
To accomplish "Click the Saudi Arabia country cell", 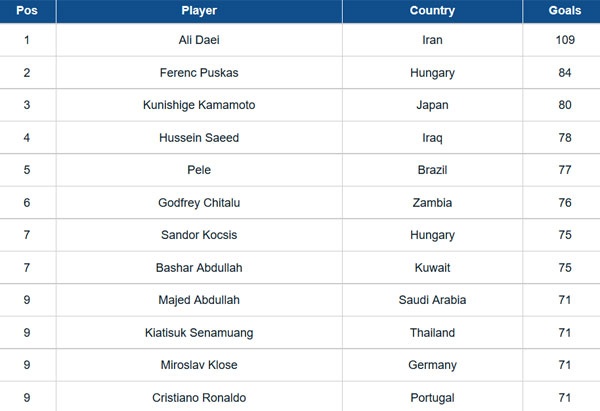I will point(432,300).
